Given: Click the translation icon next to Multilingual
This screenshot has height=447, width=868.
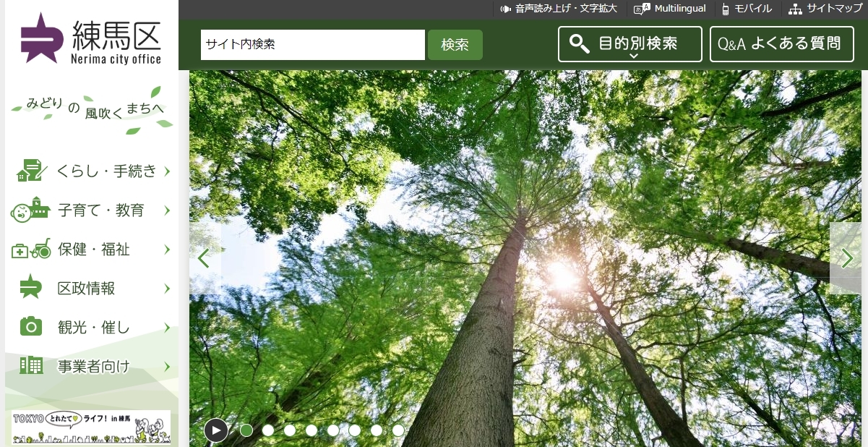Looking at the screenshot, I should point(642,9).
